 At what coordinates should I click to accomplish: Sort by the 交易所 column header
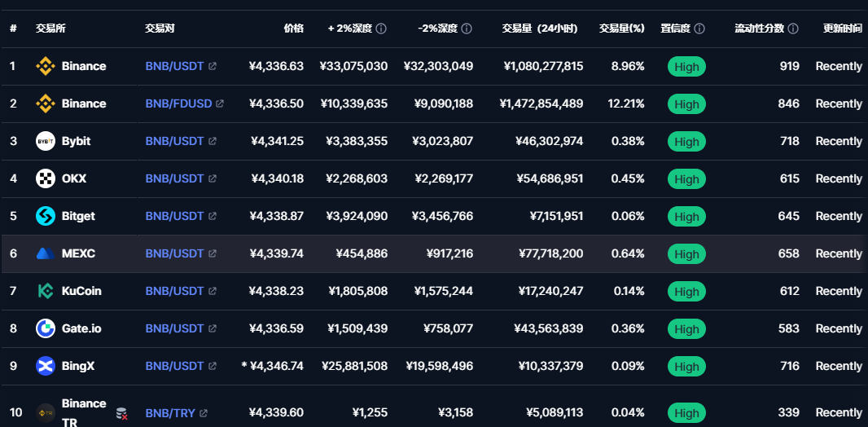(x=50, y=29)
